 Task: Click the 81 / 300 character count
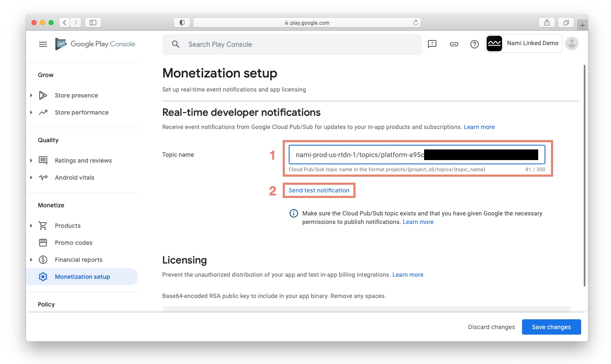click(535, 169)
